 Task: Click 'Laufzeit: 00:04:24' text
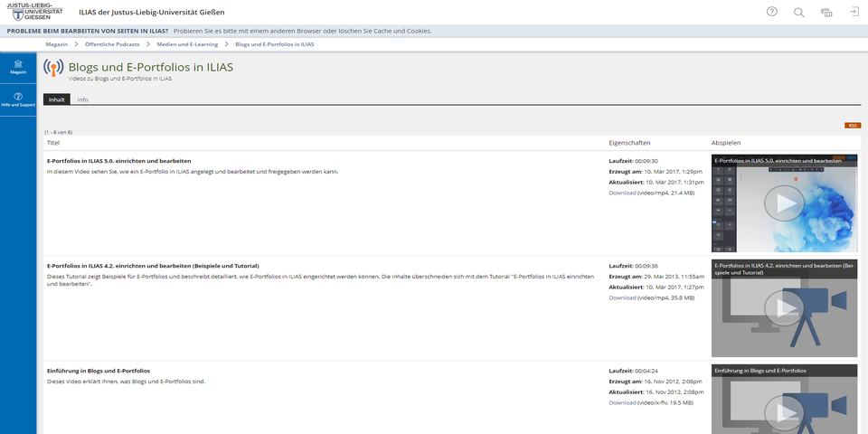coord(633,371)
